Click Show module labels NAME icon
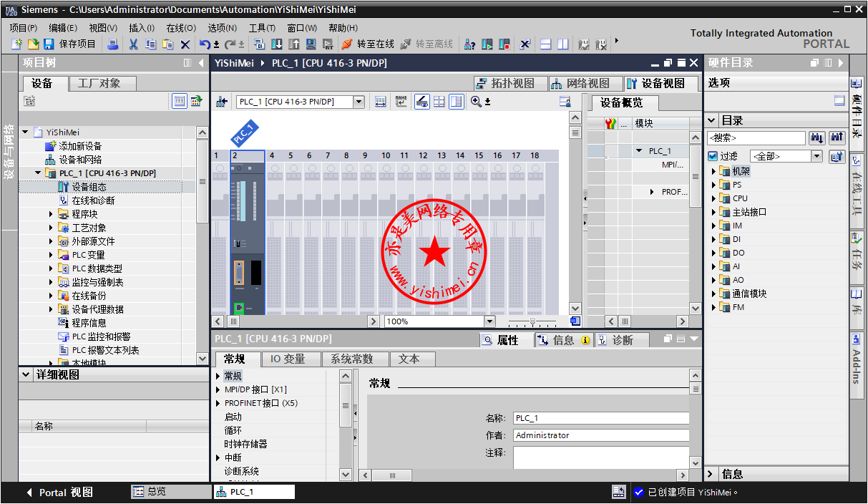868x504 pixels. [x=401, y=102]
